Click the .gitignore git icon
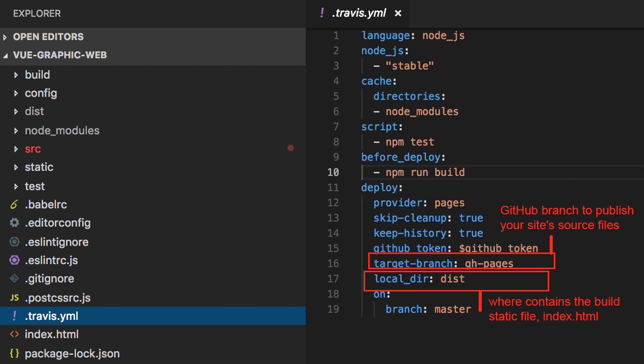644x364 pixels. 14,279
